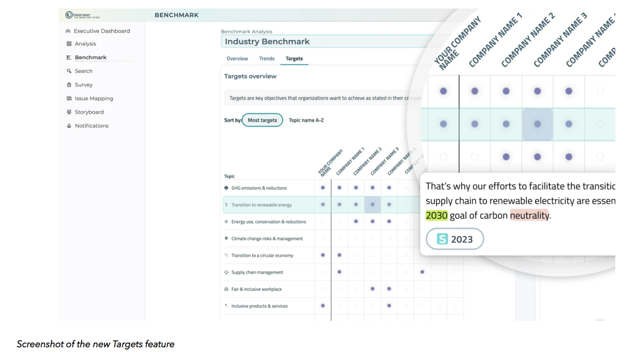
Task: Click the 2023 source button in the popup
Action: click(x=455, y=239)
